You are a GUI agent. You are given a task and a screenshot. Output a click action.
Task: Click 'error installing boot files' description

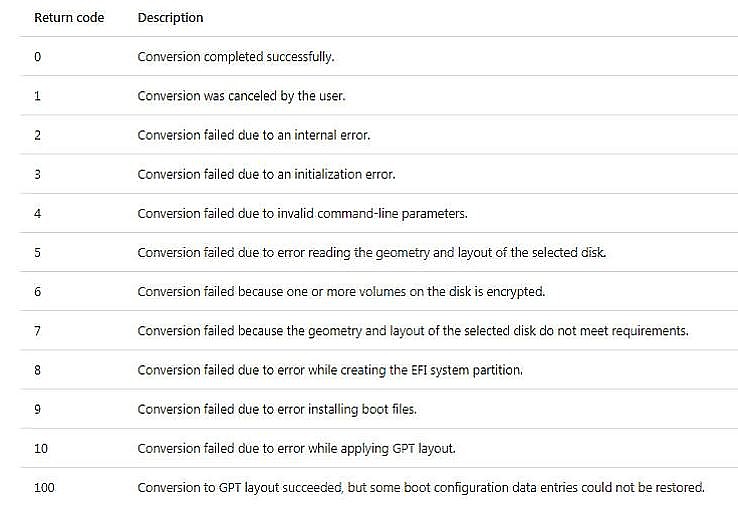[277, 409]
